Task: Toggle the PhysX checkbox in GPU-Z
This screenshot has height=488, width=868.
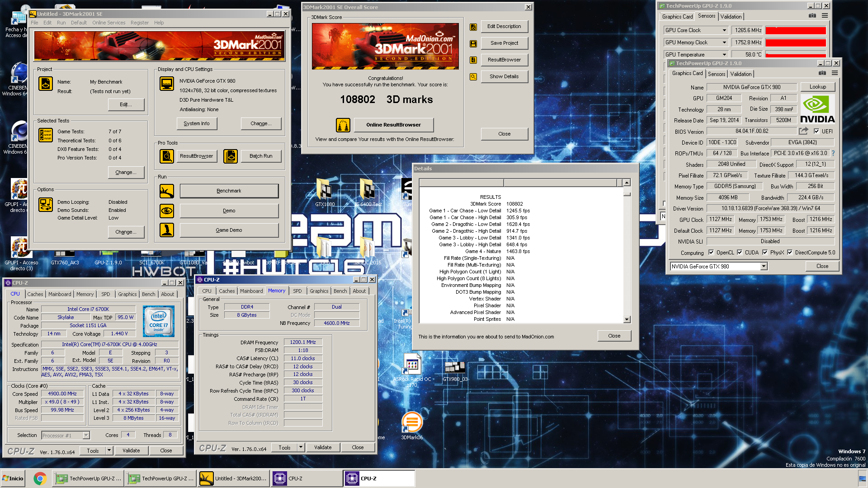Action: pyautogui.click(x=765, y=253)
